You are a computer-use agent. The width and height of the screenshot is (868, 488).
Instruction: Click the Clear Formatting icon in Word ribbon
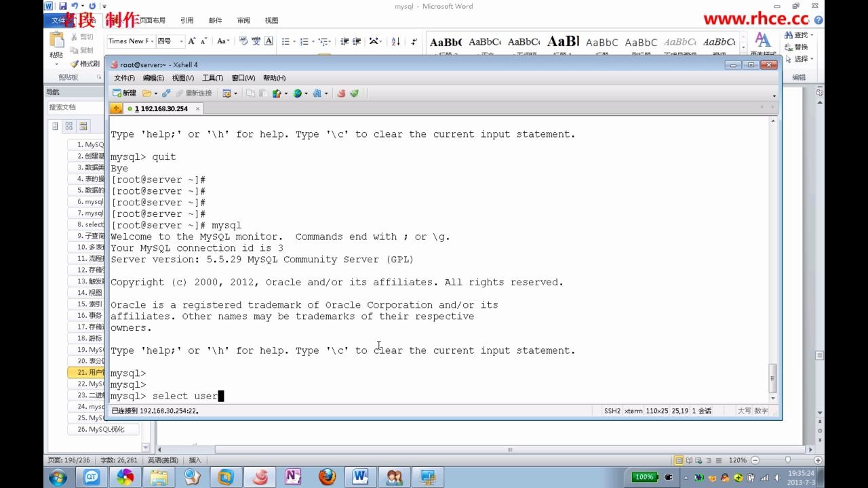tap(243, 41)
